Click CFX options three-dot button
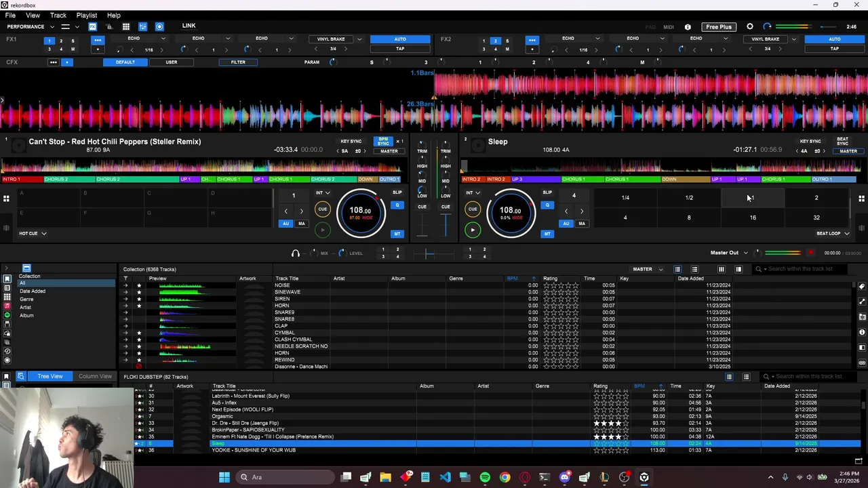The height and width of the screenshot is (488, 868). coord(53,62)
